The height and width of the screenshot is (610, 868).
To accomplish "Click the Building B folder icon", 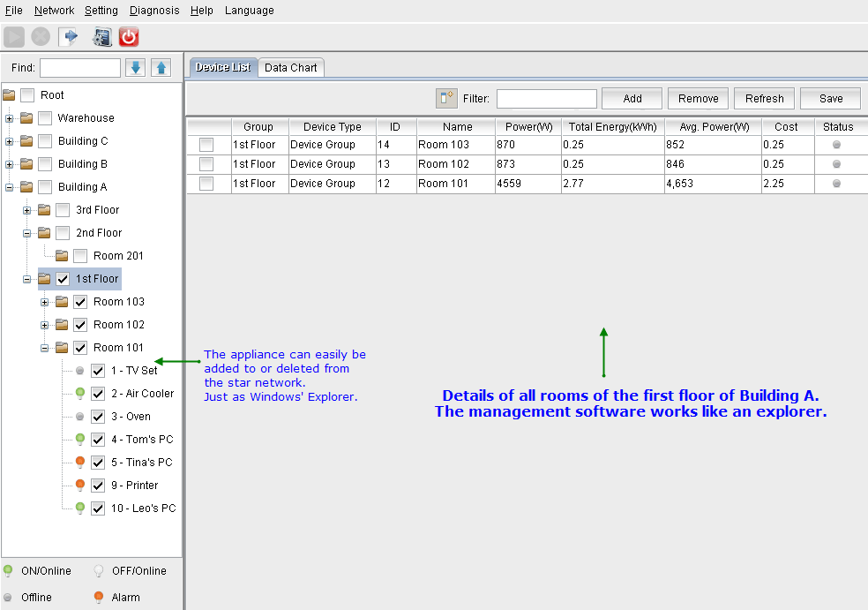I will click(26, 164).
